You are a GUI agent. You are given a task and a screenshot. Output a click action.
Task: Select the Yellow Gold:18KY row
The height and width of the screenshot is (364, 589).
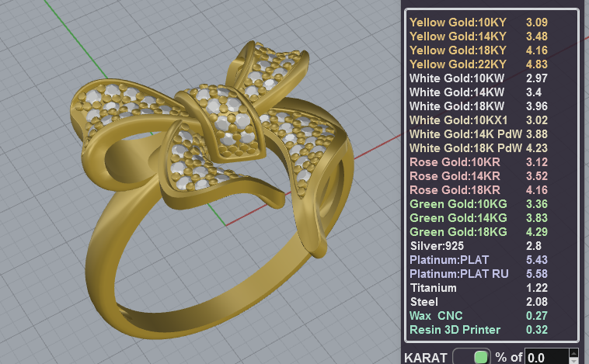pos(479,50)
